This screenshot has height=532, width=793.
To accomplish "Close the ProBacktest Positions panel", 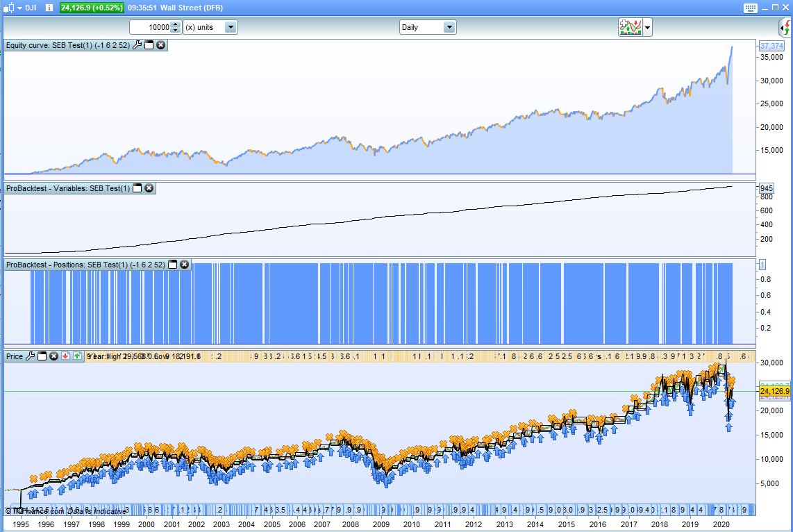I will 185,265.
